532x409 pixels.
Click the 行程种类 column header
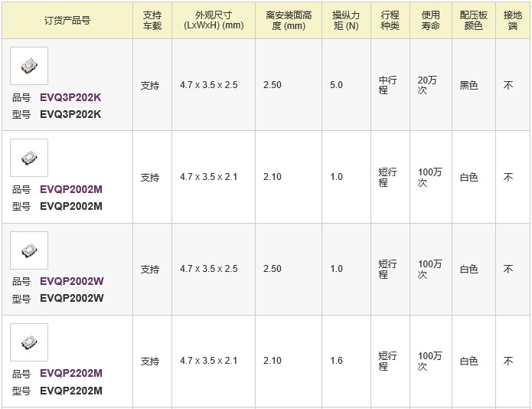(x=390, y=21)
